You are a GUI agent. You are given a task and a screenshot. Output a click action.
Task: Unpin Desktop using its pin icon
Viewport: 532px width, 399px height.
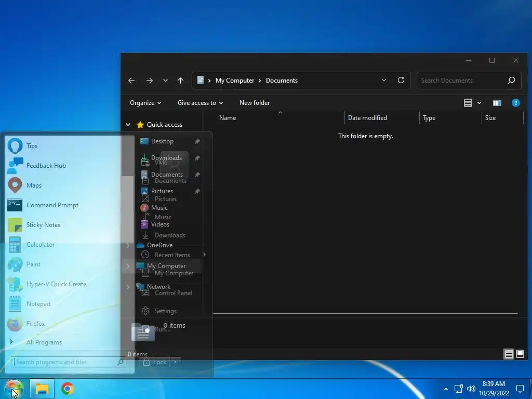coord(197,141)
